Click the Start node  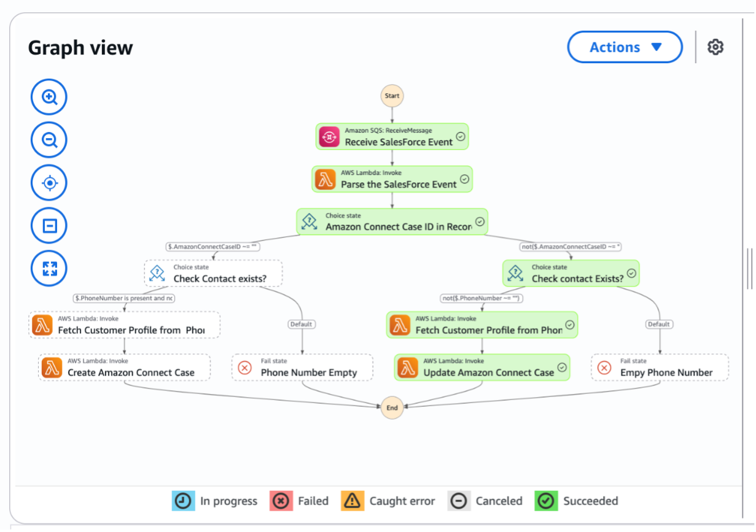[x=392, y=96]
